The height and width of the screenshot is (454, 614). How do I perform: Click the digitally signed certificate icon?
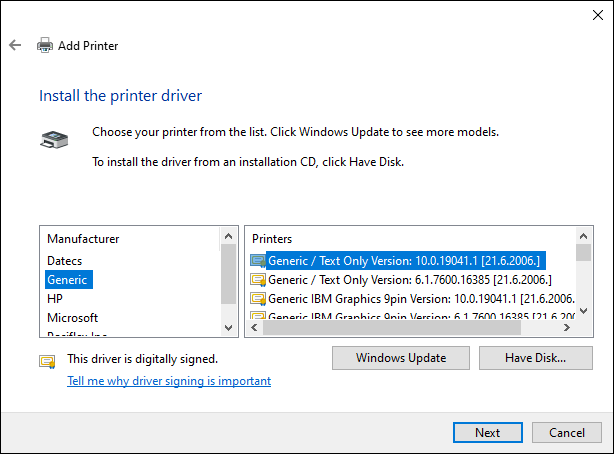[x=47, y=361]
